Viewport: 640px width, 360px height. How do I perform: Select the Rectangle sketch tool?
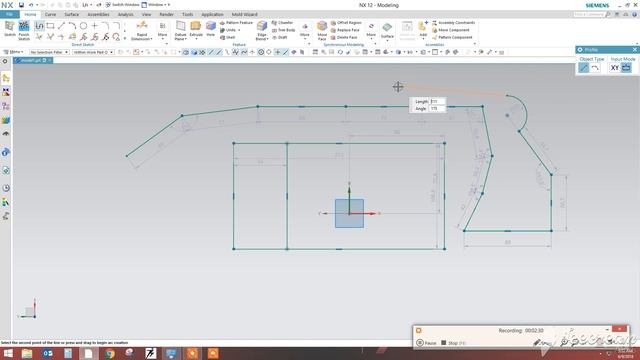[50, 26]
